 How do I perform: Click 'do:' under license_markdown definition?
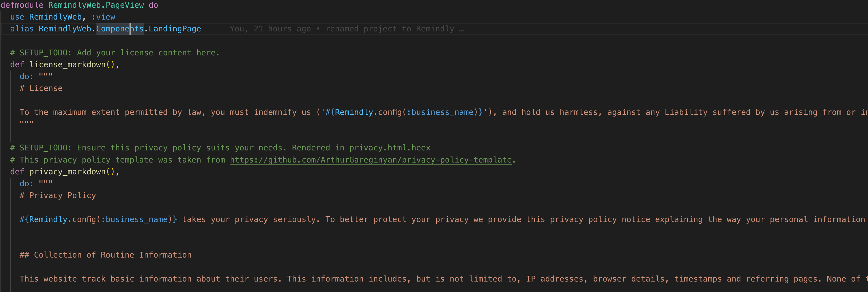pyautogui.click(x=27, y=77)
